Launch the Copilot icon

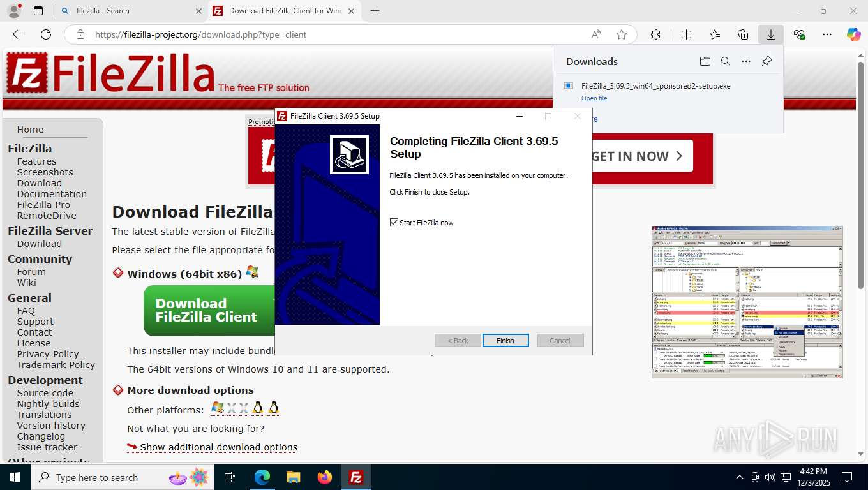854,34
